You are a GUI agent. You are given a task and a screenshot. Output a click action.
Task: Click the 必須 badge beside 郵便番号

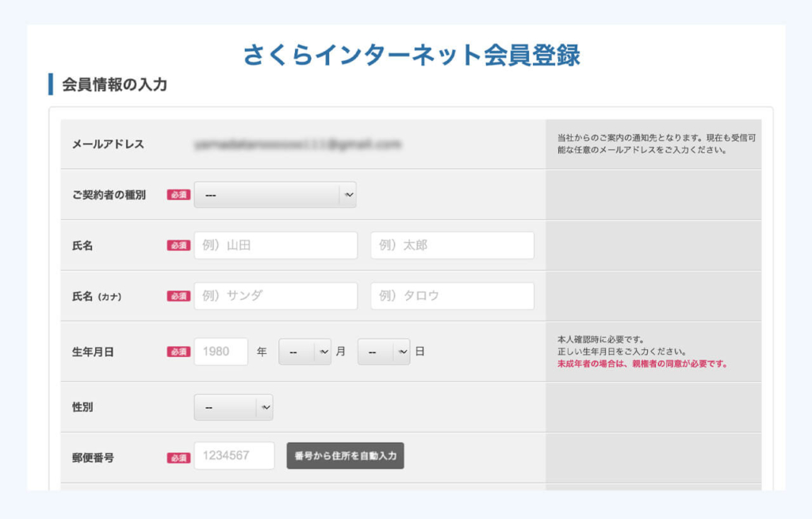(178, 458)
